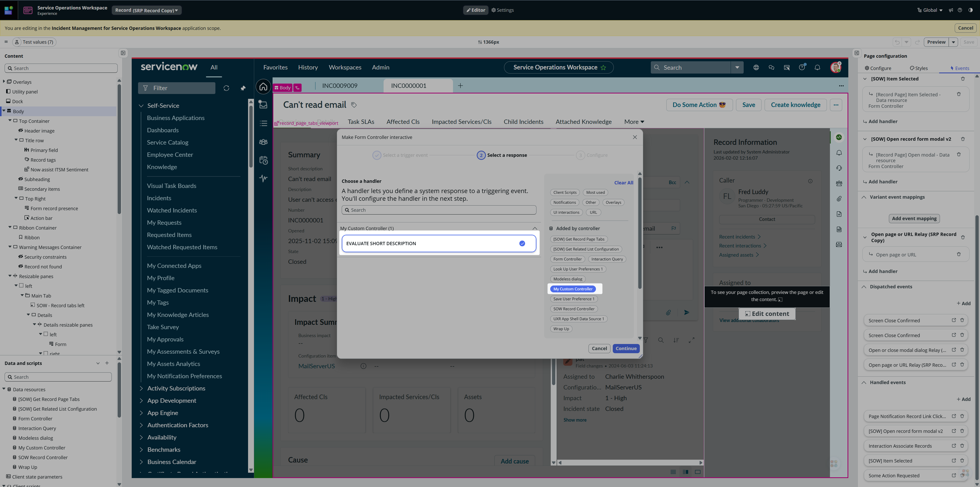Close the Make Form Controller interactive dialog
Screen dimensions: 980x487
634,137
